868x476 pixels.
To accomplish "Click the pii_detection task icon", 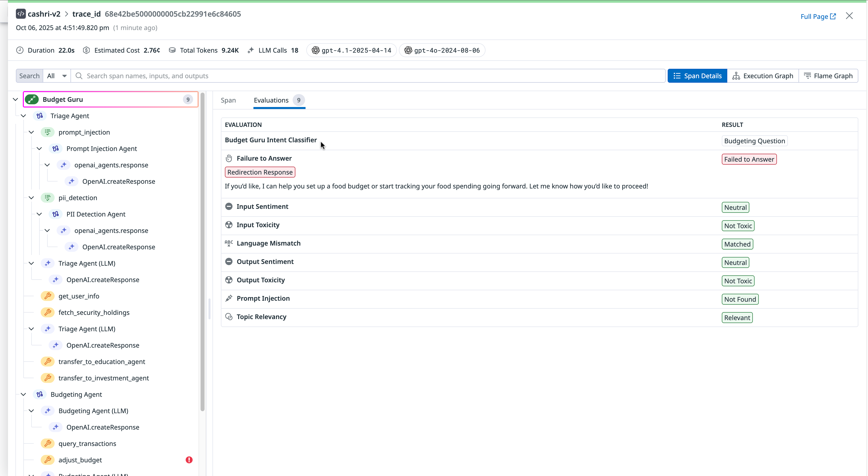I will (48, 198).
